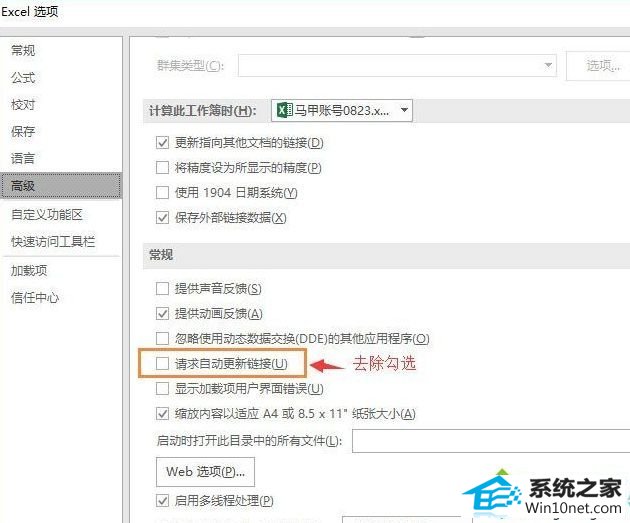Select the 语言 category

click(23, 158)
